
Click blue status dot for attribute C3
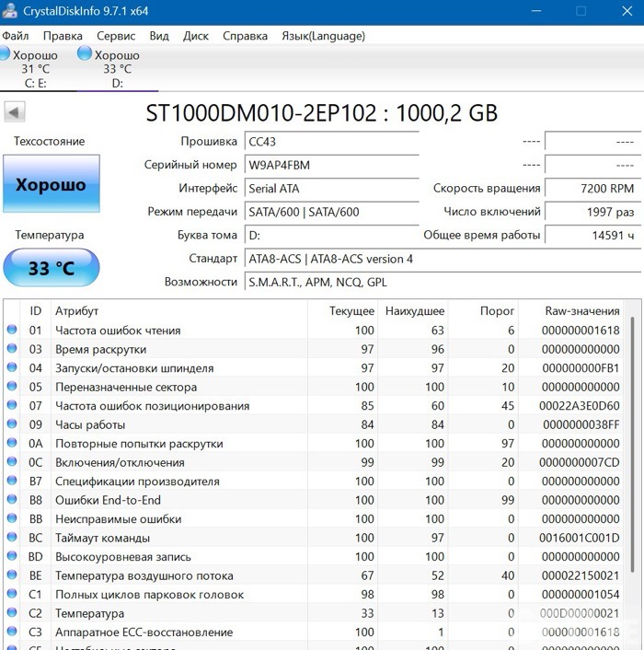(12, 632)
